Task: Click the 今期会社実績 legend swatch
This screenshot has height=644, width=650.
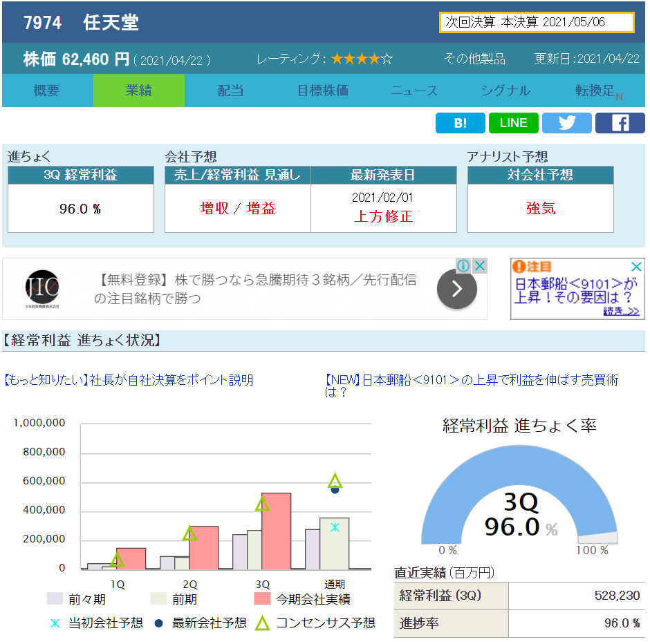Action: tap(262, 599)
